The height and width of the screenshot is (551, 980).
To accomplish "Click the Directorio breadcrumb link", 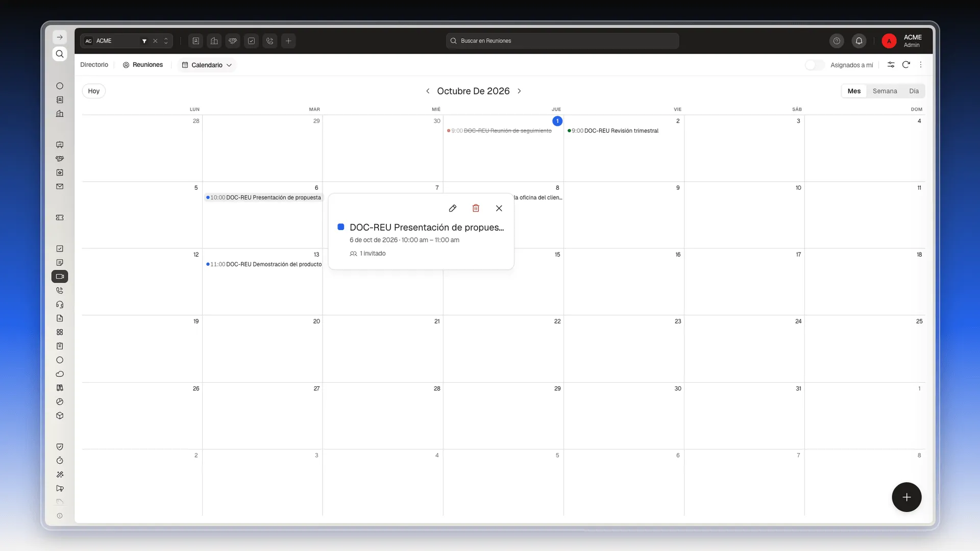I will click(x=94, y=65).
